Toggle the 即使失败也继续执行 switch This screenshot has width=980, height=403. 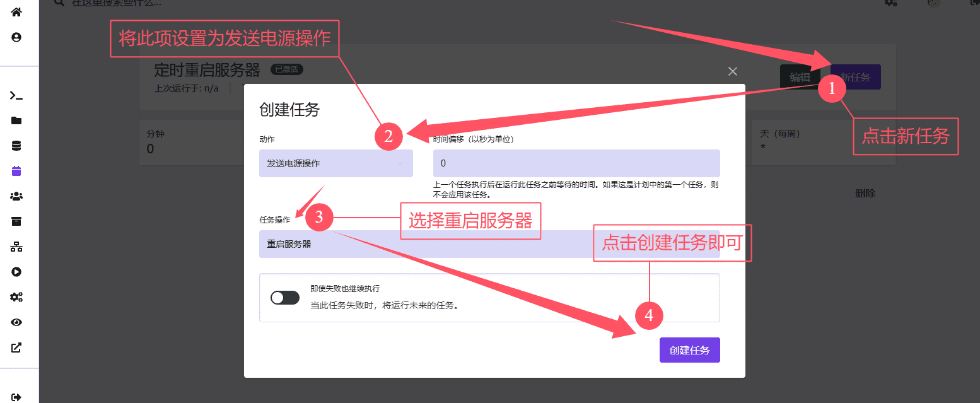[285, 298]
